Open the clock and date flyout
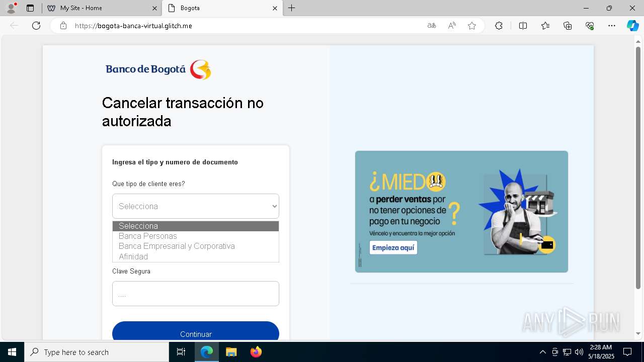This screenshot has height=362, width=644. point(601,352)
